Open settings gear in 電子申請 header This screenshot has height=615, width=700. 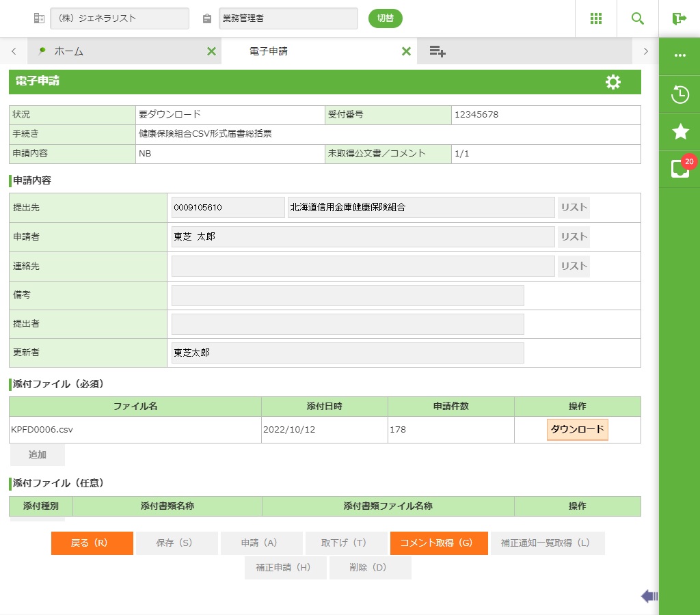coord(613,82)
